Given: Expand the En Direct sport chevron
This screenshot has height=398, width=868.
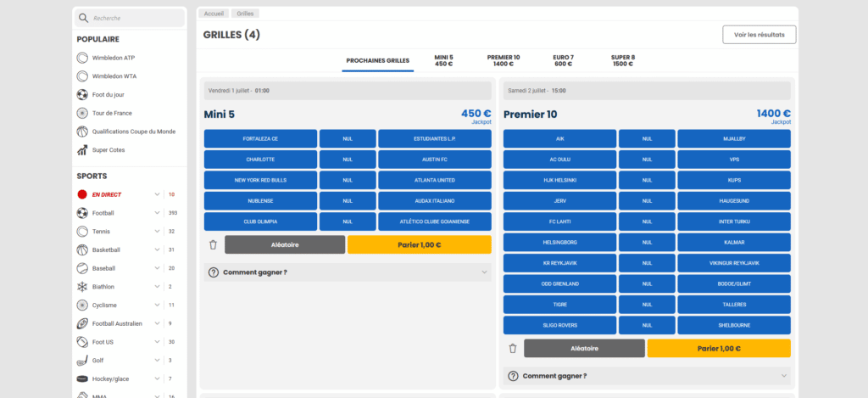Looking at the screenshot, I should tap(157, 194).
